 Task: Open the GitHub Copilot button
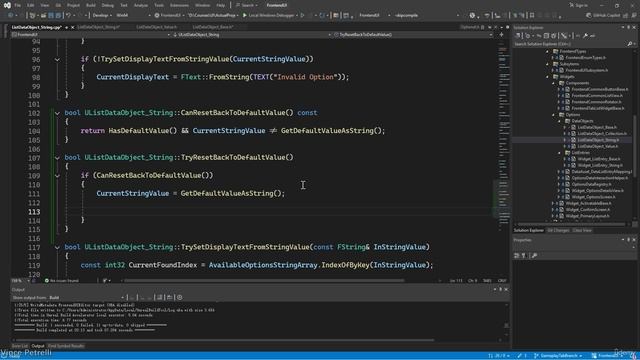603,15
